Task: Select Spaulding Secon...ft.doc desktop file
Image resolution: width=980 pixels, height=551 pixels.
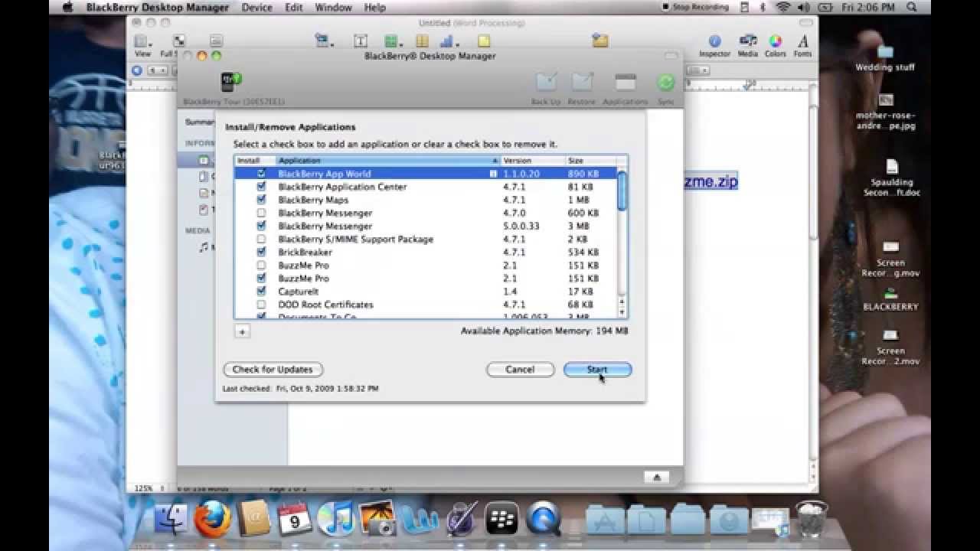Action: click(891, 179)
